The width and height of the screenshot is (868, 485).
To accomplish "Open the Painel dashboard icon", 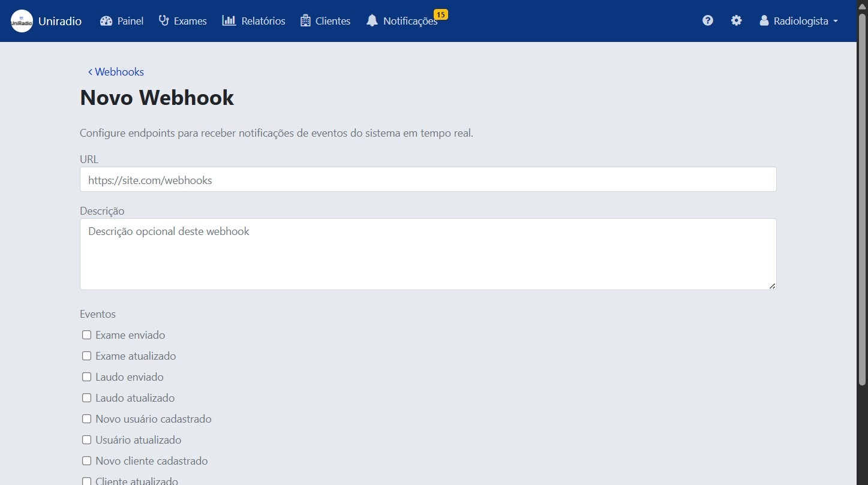I will (108, 20).
